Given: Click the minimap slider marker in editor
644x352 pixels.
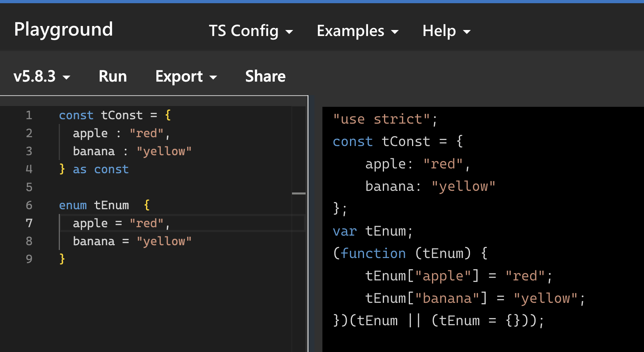Looking at the screenshot, I should [x=299, y=194].
